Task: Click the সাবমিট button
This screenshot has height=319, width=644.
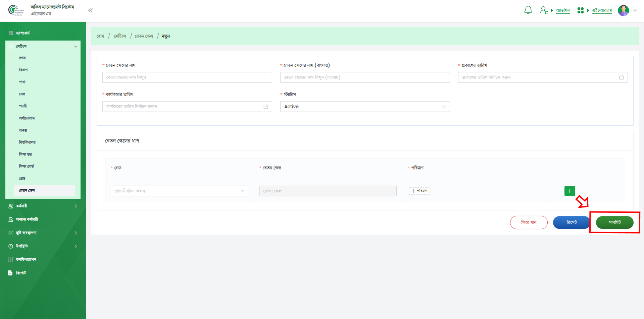Action: click(x=614, y=222)
